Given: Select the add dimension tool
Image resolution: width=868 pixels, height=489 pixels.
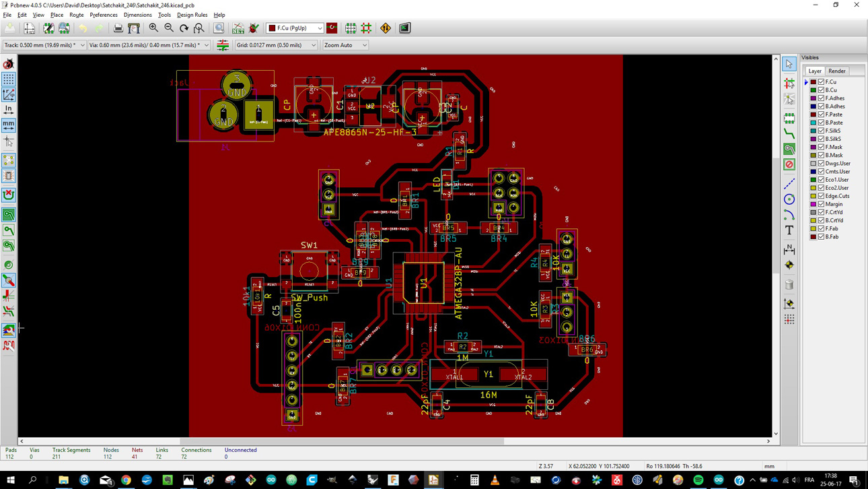Looking at the screenshot, I should click(x=789, y=250).
